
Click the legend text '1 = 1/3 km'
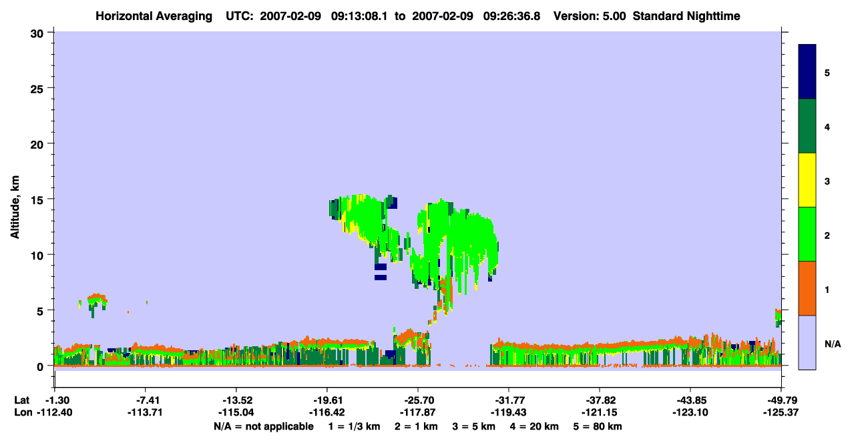(355, 426)
